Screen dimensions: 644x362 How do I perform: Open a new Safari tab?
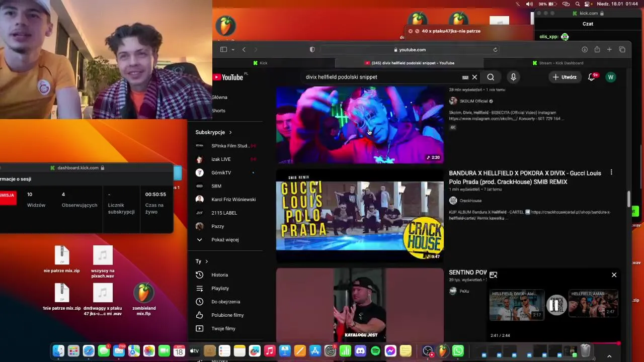point(609,49)
